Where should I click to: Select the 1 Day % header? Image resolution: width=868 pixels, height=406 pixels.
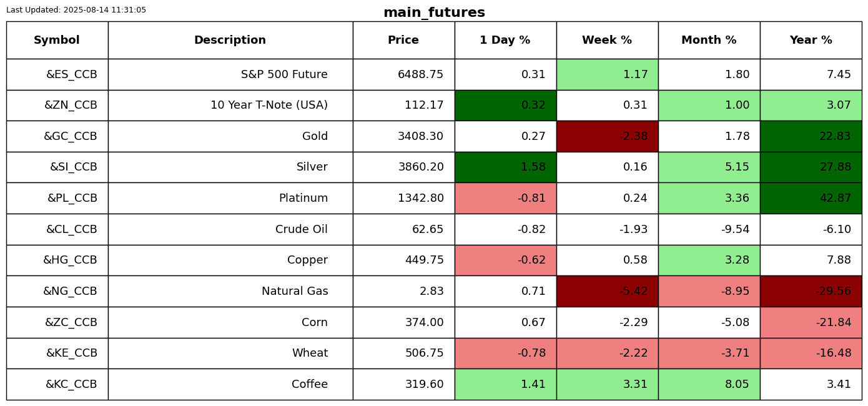point(505,40)
